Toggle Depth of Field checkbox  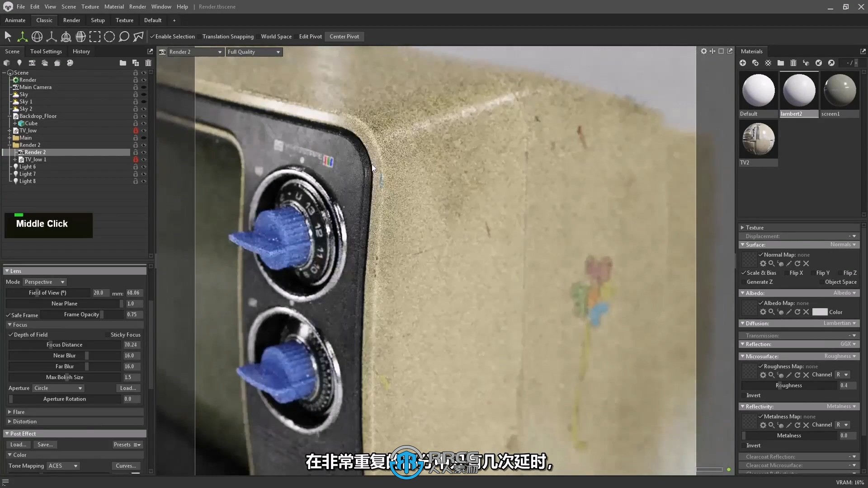click(11, 335)
